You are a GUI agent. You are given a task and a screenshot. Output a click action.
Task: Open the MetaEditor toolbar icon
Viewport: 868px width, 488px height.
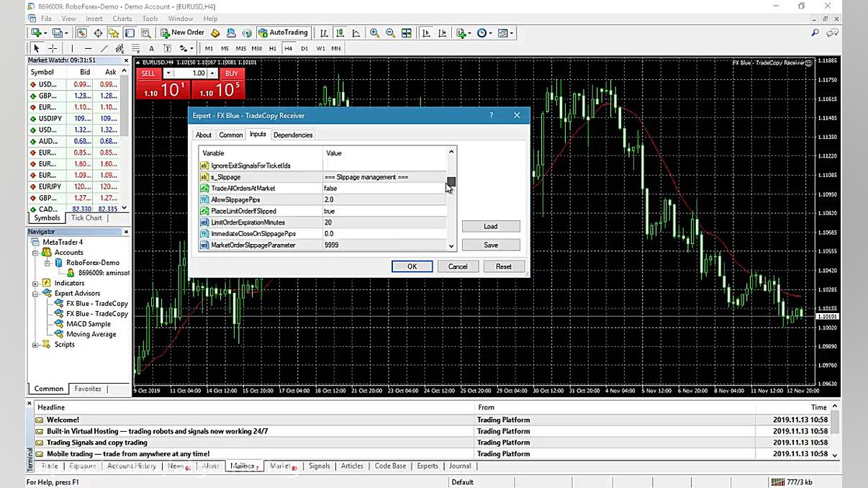click(215, 33)
